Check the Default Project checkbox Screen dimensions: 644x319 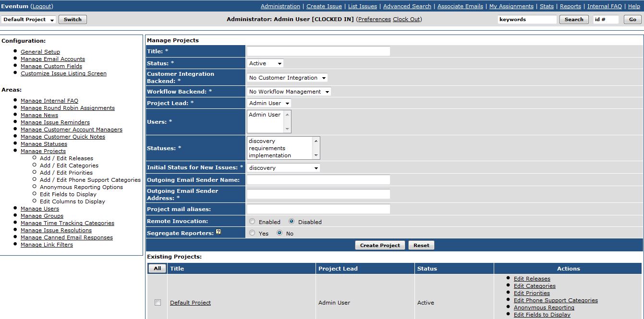click(x=158, y=303)
